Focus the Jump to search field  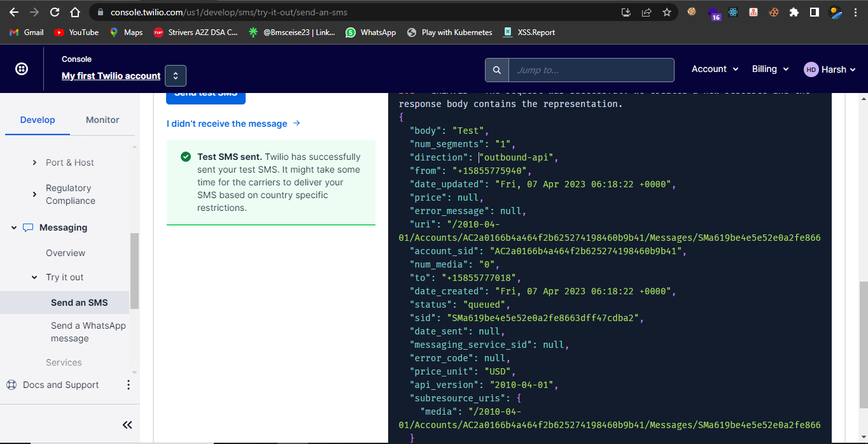(x=591, y=70)
